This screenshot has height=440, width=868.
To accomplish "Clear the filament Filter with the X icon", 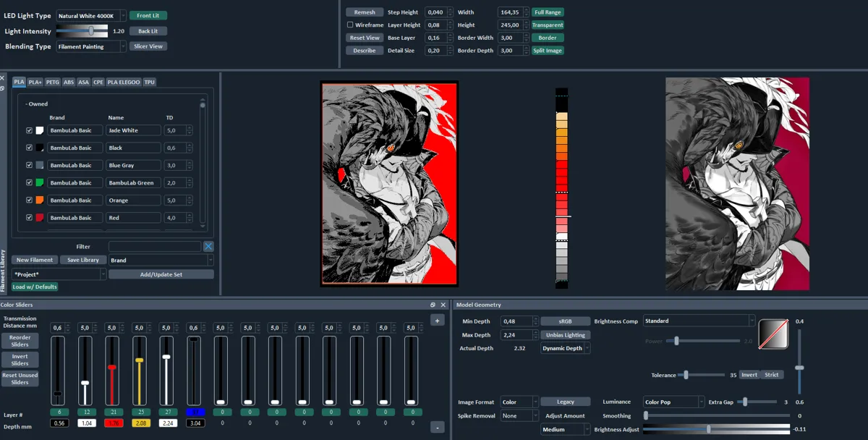I will coord(208,247).
